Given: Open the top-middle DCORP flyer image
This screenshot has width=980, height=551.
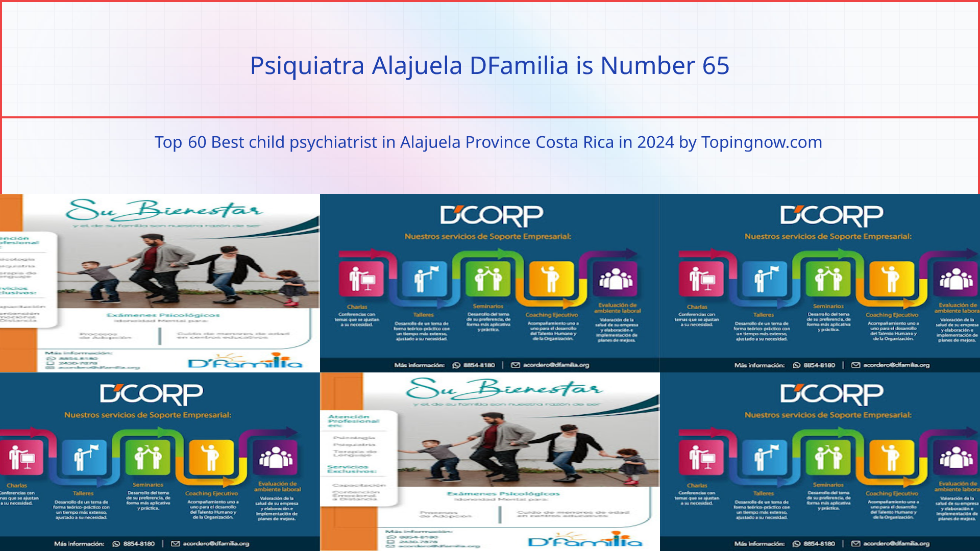Looking at the screenshot, I should pos(489,283).
